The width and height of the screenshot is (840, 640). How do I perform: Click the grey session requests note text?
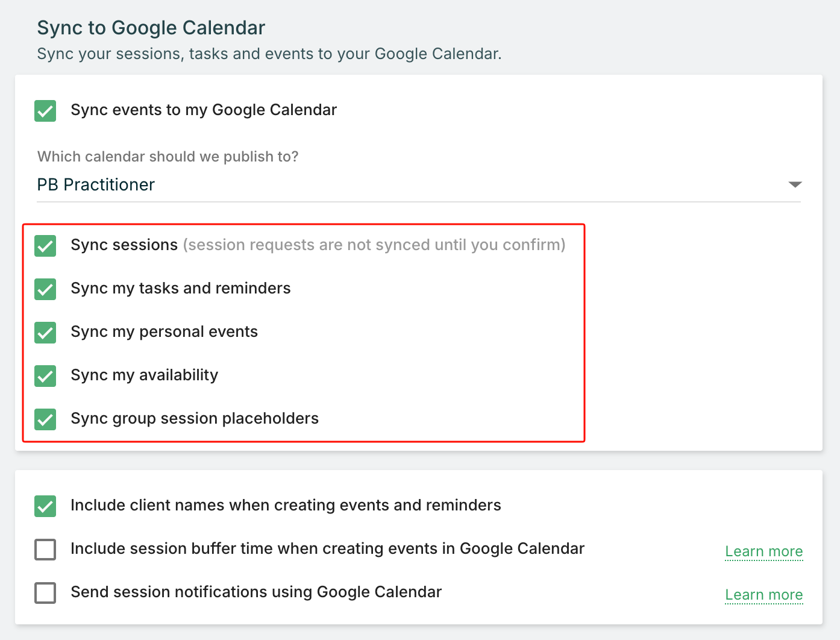374,245
